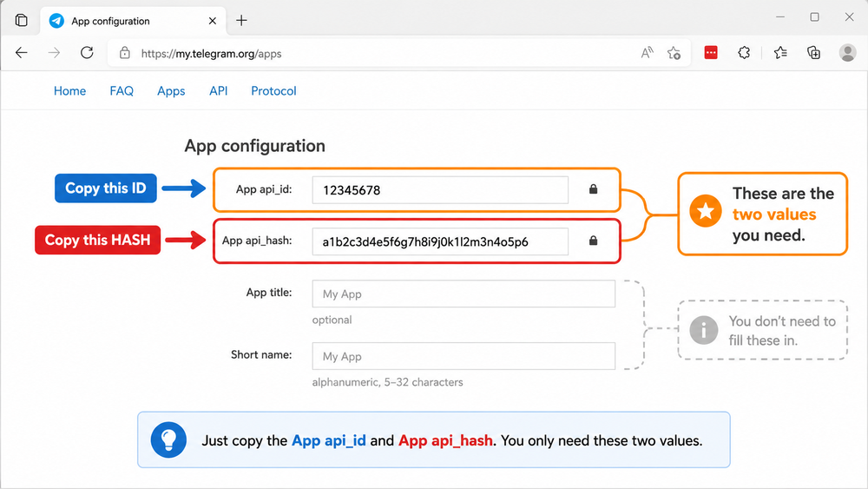The height and width of the screenshot is (489, 868).
Task: Focus the App title input
Action: pos(464,294)
